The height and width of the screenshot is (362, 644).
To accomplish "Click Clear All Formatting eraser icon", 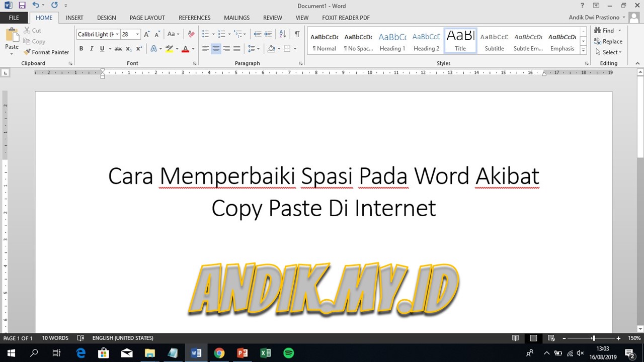I will point(191,34).
